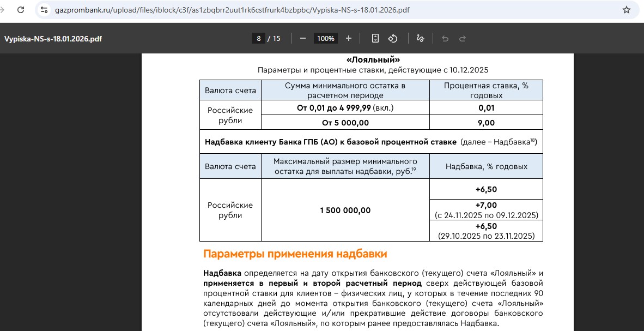Rotate the PDF counterclockwise
Screen dimensions: 644x331
click(x=392, y=38)
